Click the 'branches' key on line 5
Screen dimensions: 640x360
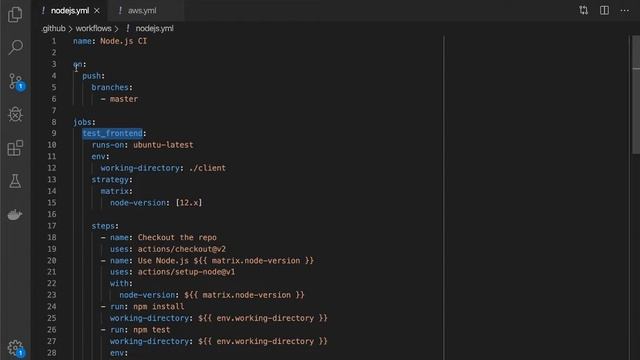(x=110, y=87)
